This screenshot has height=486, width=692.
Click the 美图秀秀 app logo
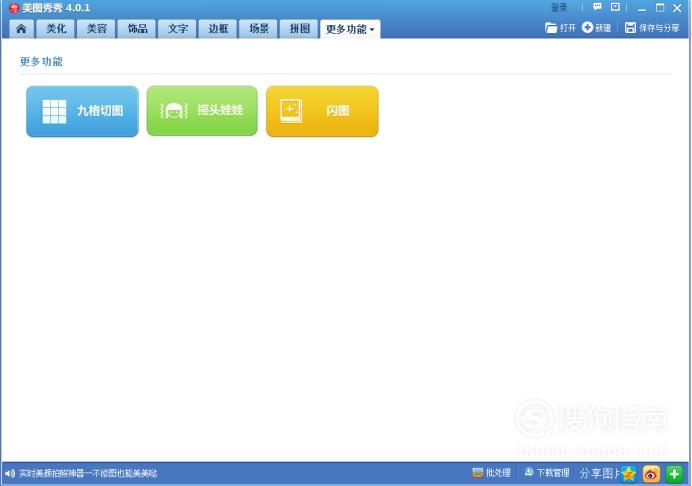tap(14, 8)
